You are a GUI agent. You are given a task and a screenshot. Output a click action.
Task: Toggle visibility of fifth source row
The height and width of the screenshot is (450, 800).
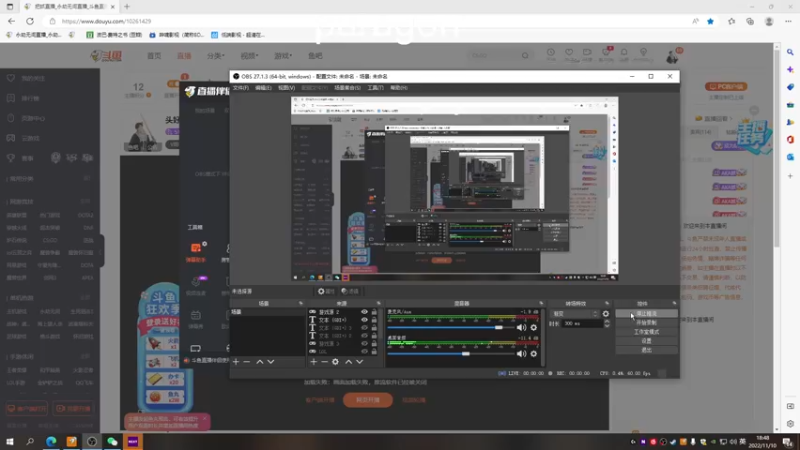(364, 343)
